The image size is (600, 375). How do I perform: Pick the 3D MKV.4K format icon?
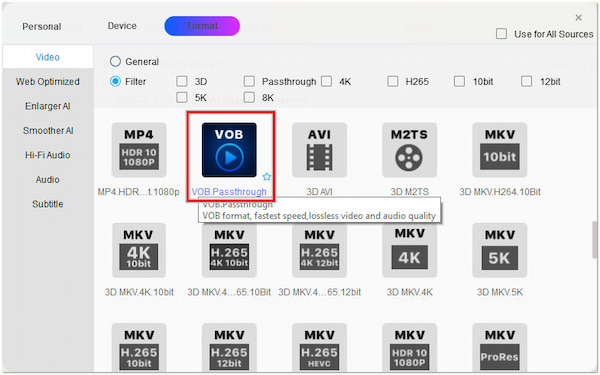pos(409,250)
